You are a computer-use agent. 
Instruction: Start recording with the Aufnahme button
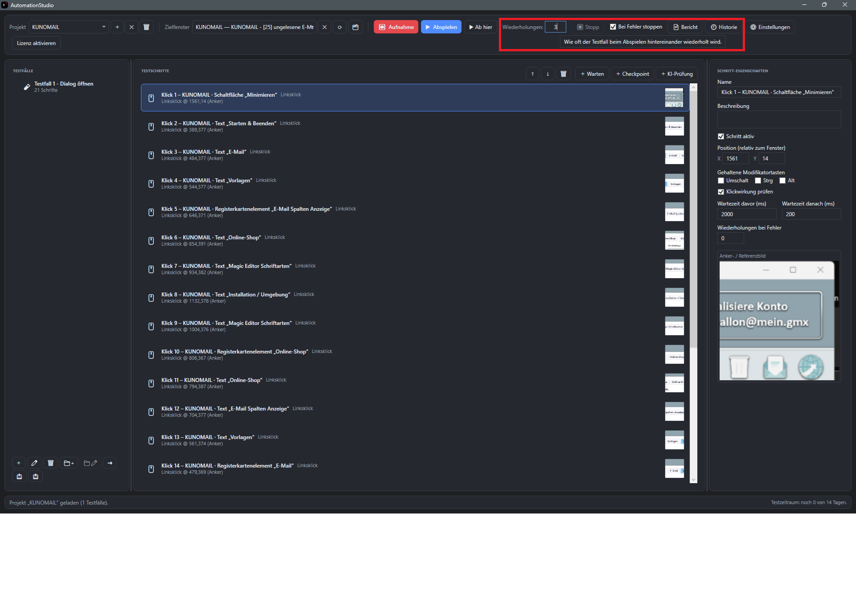click(396, 27)
